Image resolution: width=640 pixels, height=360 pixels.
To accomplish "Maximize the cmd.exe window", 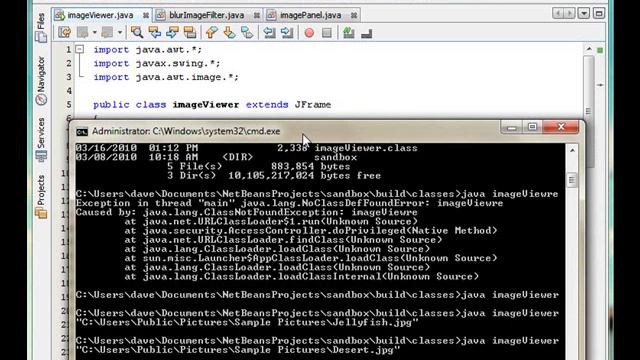I will tap(532, 127).
